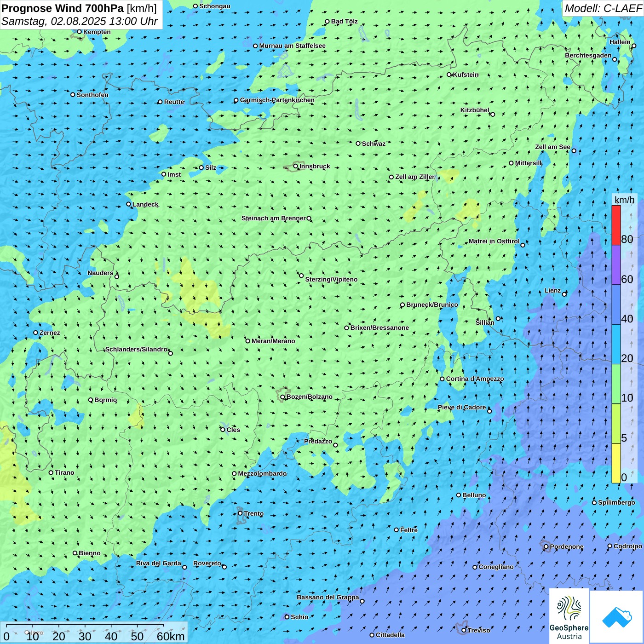
Task: Click the Belluno location dot
Action: [x=459, y=495]
